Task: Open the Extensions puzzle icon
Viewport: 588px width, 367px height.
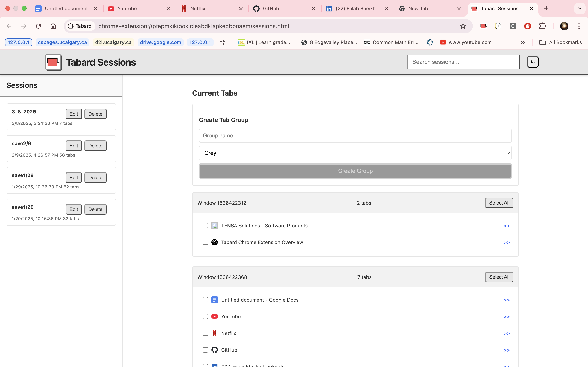Action: pos(542,26)
